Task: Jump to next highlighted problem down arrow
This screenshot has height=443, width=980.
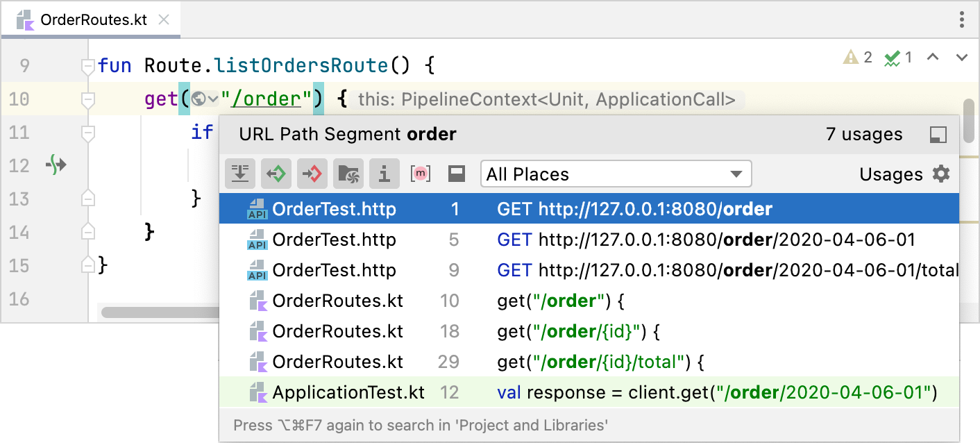Action: coord(962,58)
